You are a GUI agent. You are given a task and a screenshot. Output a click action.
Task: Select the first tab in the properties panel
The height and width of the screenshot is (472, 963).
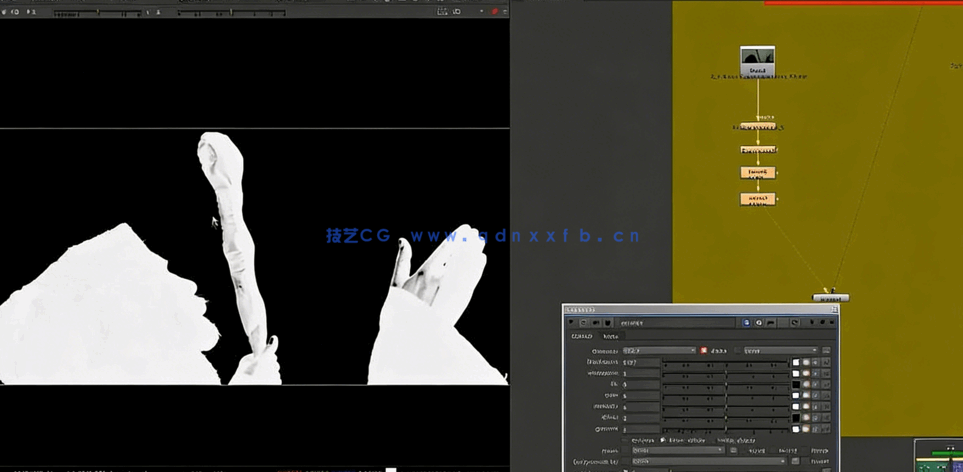(x=581, y=337)
